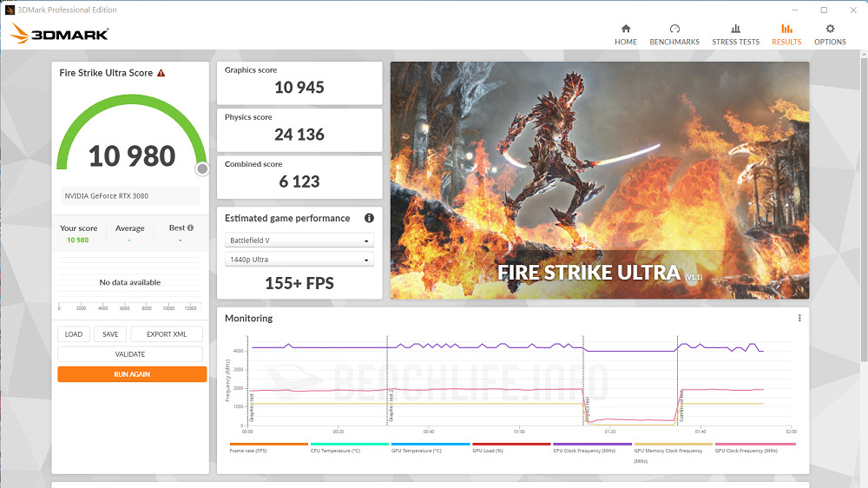Click the SAVE button
The image size is (868, 488).
pyautogui.click(x=110, y=334)
